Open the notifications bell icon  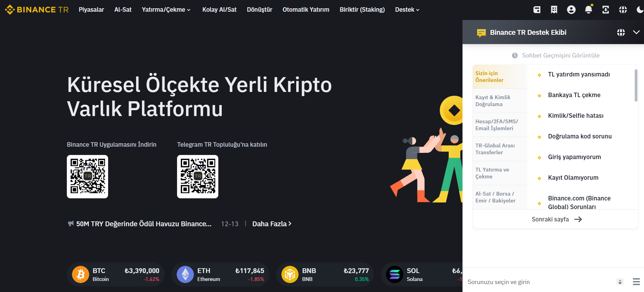[589, 9]
